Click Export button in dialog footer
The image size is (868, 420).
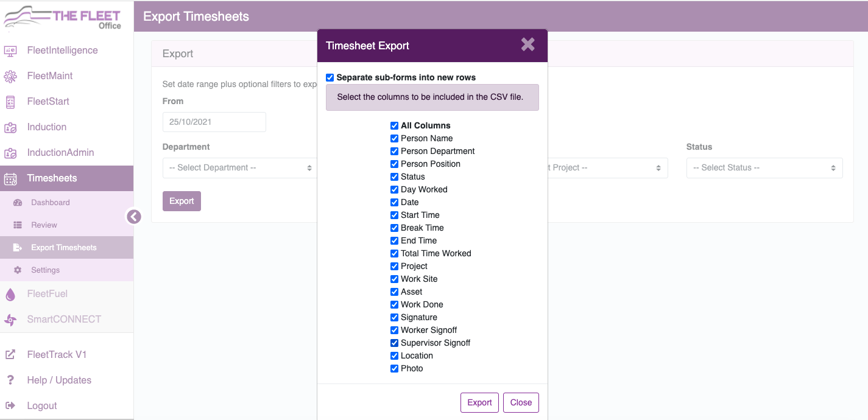tap(479, 402)
